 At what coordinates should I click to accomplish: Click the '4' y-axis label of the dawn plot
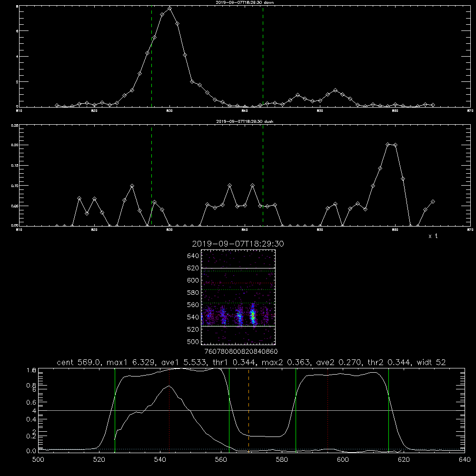coord(17,57)
